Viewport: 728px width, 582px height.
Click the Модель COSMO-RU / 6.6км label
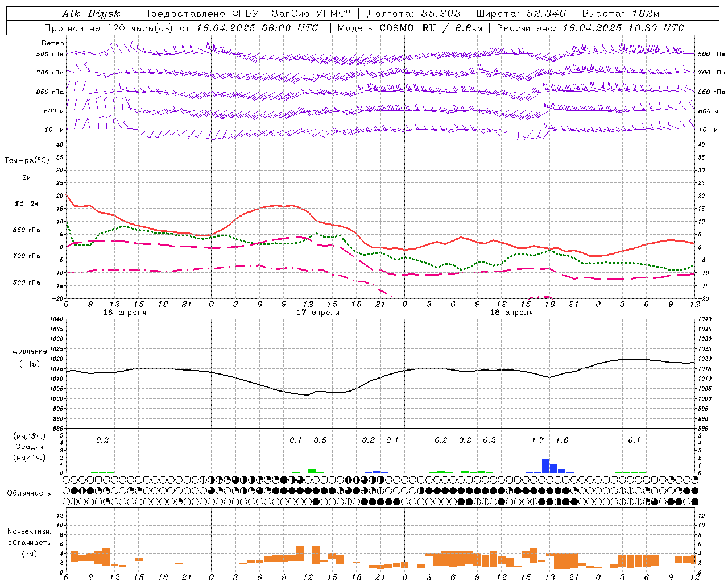pos(410,28)
